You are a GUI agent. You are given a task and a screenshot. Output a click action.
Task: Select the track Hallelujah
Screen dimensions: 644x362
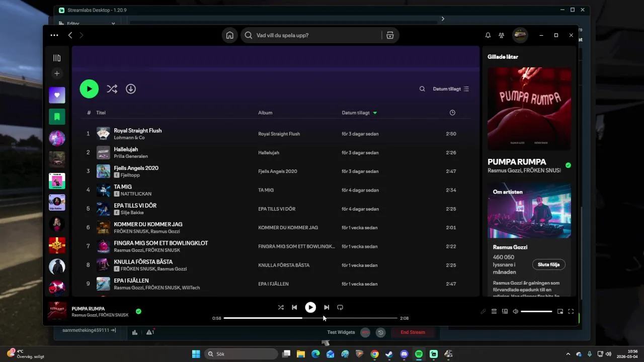[126, 149]
